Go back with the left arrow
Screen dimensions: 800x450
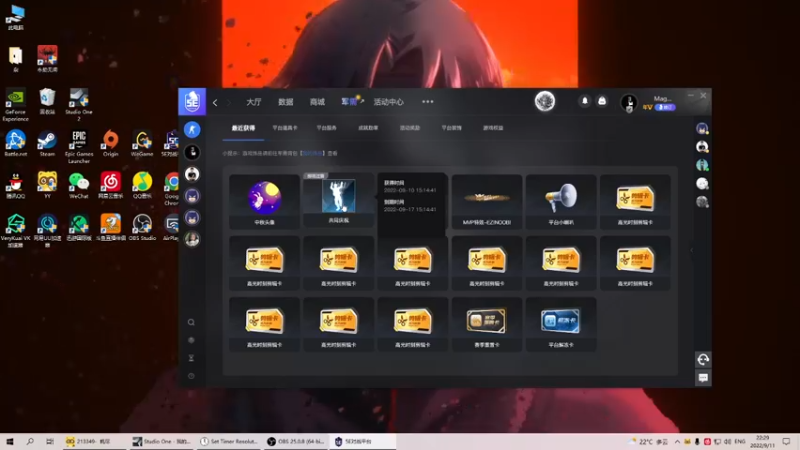tap(215, 103)
